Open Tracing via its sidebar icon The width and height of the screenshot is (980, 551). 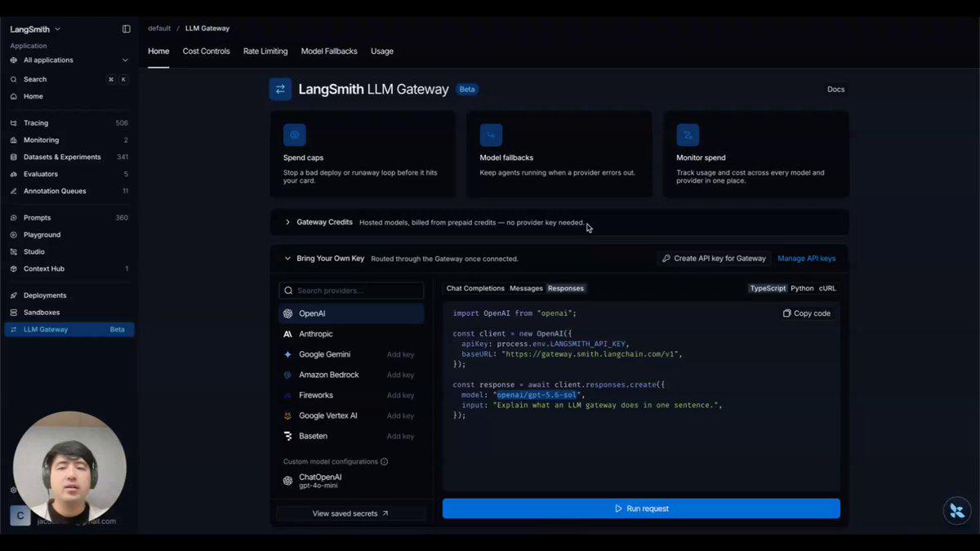(14, 123)
